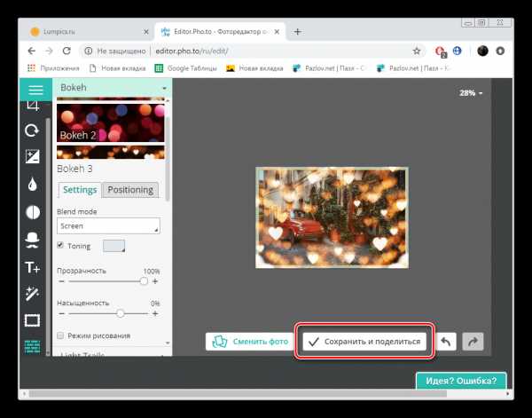This screenshot has width=532, height=418.
Task: Increase Прозрачность with plus button
Action: [x=155, y=281]
